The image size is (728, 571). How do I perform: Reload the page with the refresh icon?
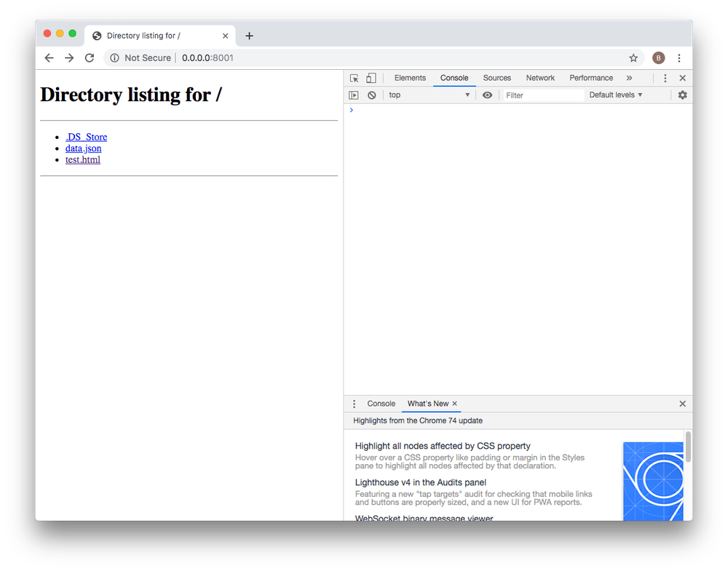pyautogui.click(x=90, y=58)
